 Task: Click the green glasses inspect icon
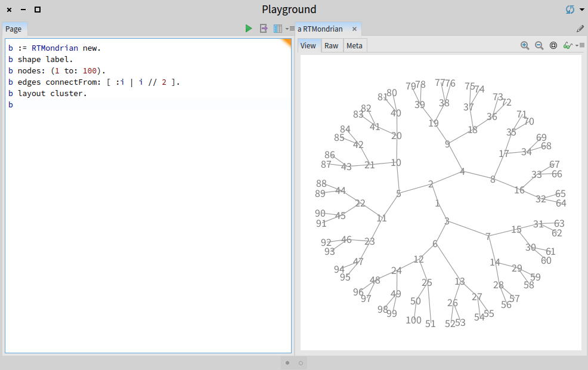pos(567,45)
